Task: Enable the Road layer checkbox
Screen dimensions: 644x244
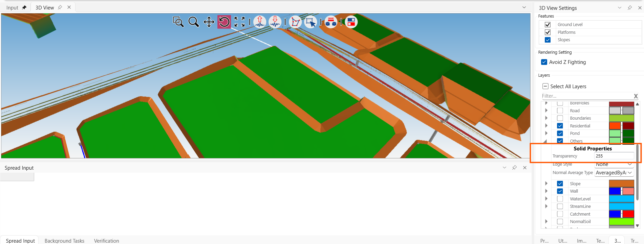Action: (560, 111)
